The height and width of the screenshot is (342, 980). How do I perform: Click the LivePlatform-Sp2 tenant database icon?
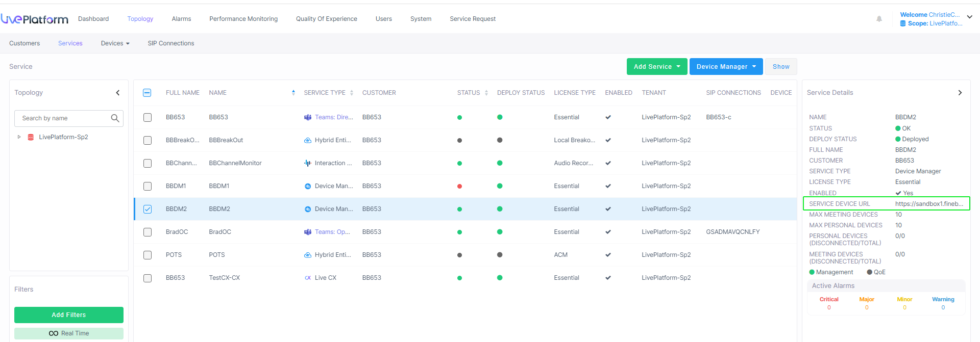(31, 137)
